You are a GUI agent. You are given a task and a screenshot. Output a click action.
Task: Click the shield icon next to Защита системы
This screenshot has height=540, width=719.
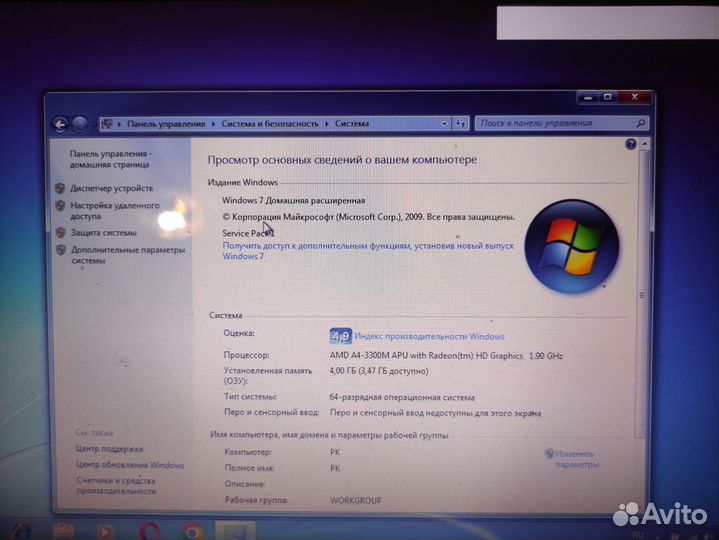(x=61, y=232)
